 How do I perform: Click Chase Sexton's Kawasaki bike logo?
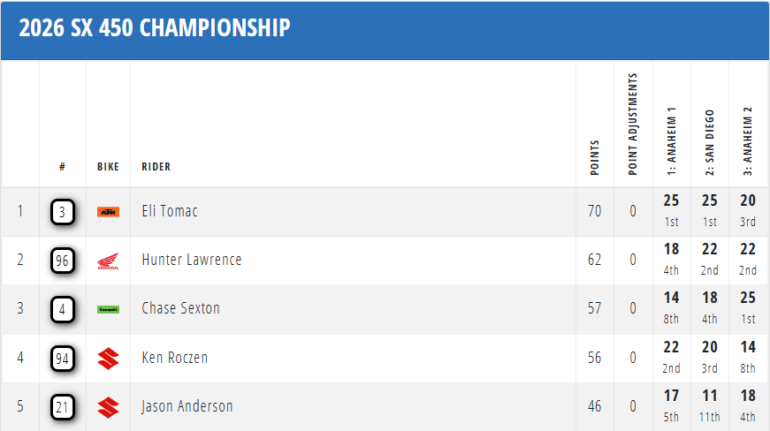pyautogui.click(x=108, y=310)
